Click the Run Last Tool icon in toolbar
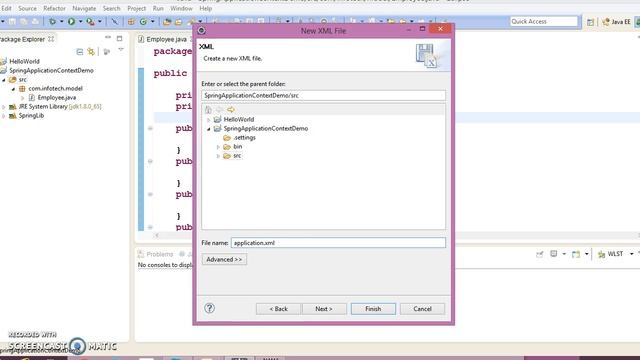Viewport: 640px width, 360px height. pyautogui.click(x=90, y=21)
